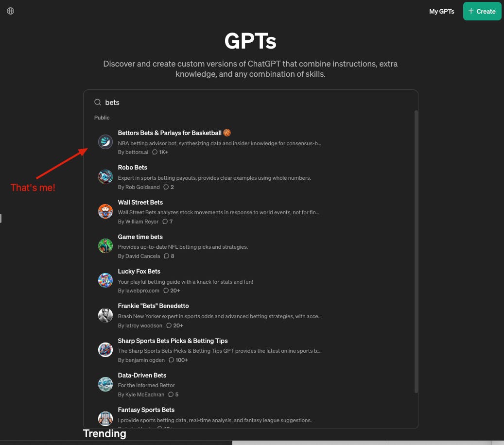Click chat bubble icon next to William Reyor
This screenshot has width=504, height=445.
[165, 222]
